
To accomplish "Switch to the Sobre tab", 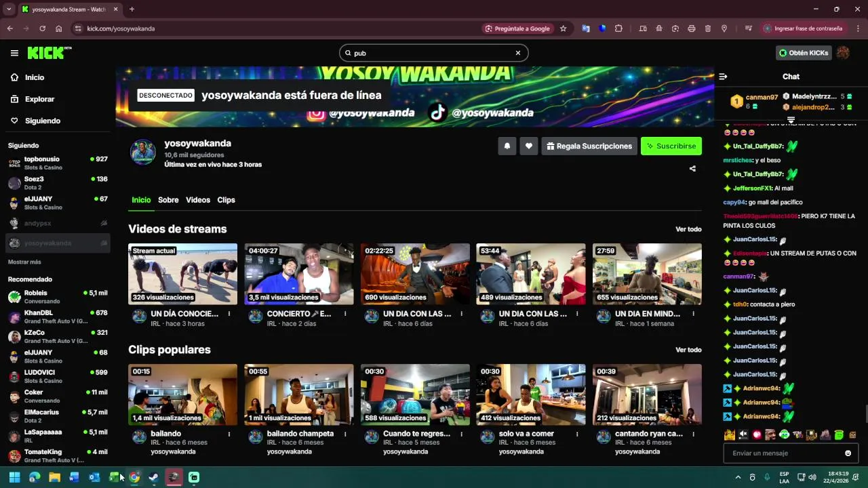I will pos(168,200).
